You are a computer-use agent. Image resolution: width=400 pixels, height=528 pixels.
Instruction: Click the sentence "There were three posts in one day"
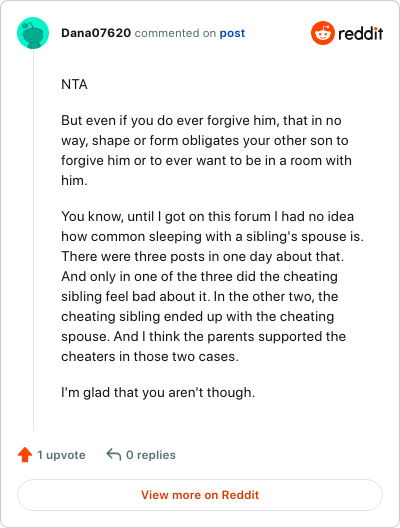point(202,257)
